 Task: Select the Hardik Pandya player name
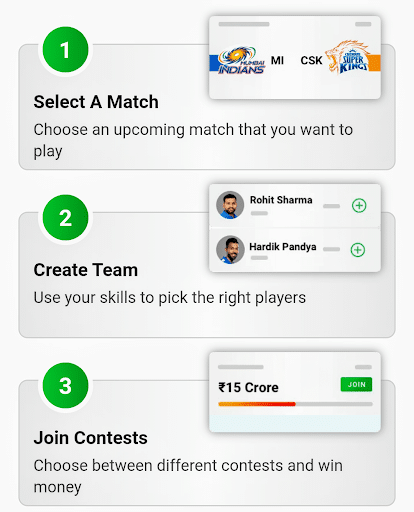pos(283,247)
